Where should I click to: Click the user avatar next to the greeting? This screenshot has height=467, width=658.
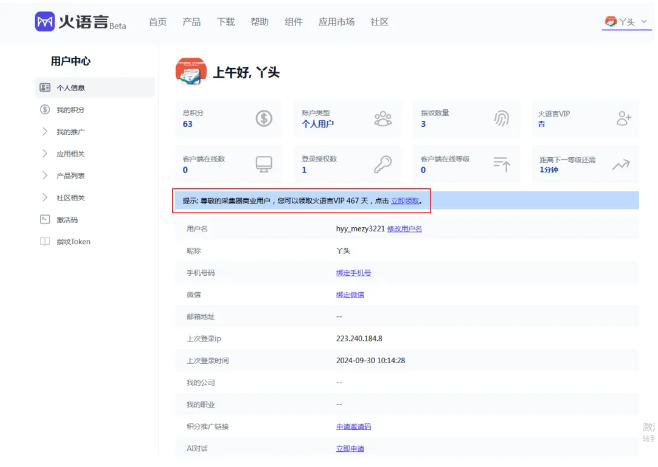coord(190,71)
